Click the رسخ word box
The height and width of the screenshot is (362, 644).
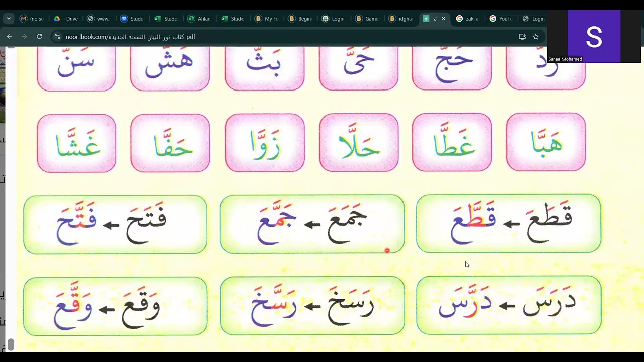(x=312, y=306)
